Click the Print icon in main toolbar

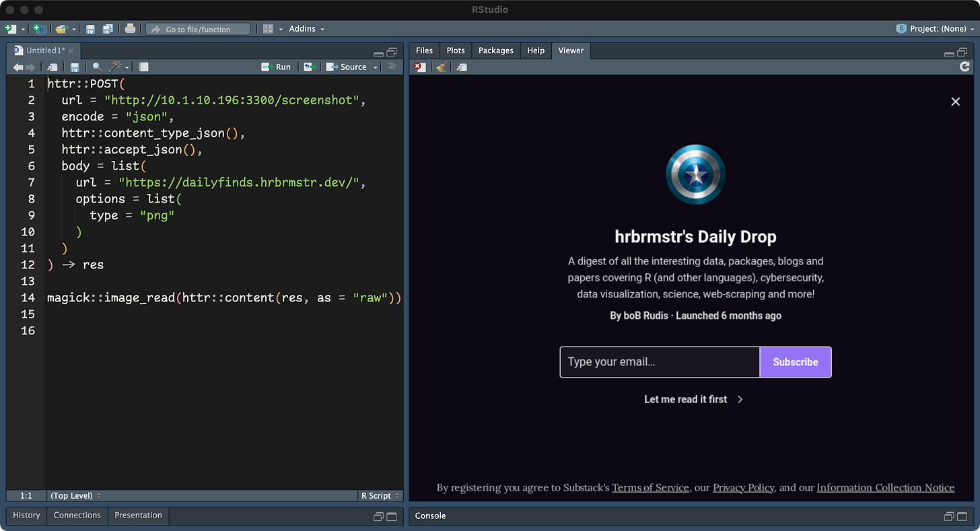coord(131,29)
